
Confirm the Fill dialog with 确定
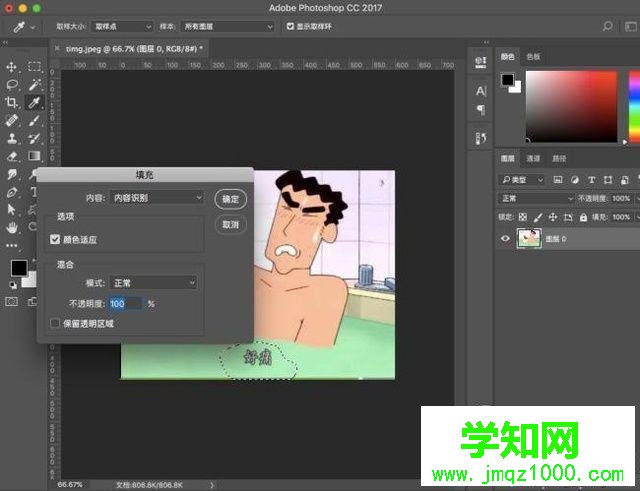coord(230,199)
